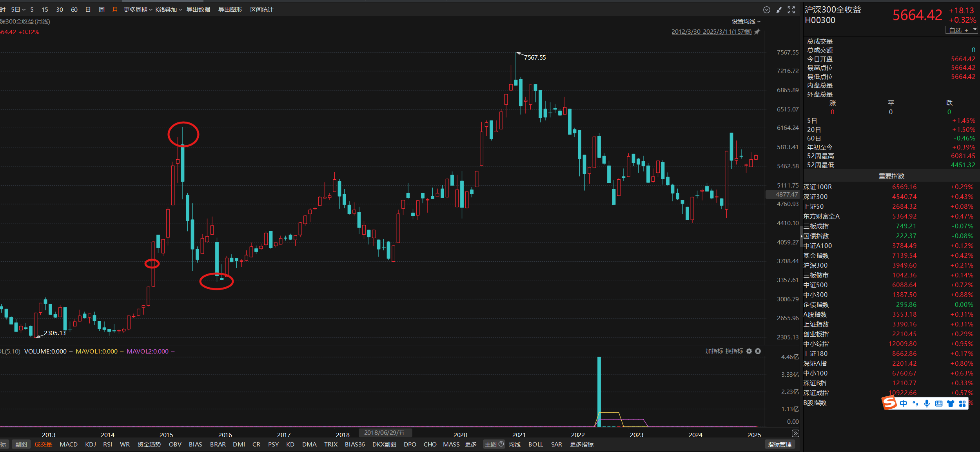Click the pin icon beside date range
Viewport: 980px width, 452px height.
pos(757,32)
